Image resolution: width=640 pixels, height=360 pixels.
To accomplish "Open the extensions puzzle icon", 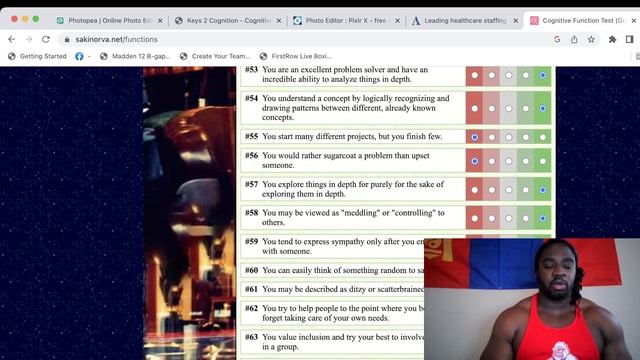I will click(612, 39).
